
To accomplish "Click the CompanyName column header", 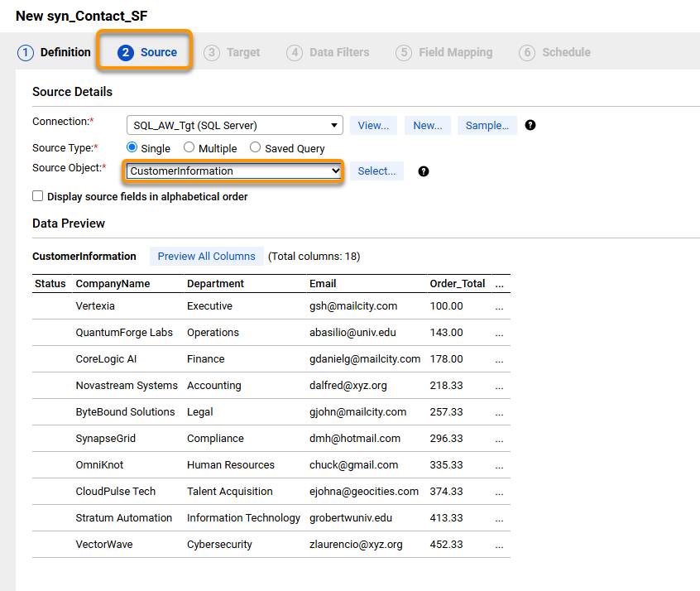I will (113, 284).
